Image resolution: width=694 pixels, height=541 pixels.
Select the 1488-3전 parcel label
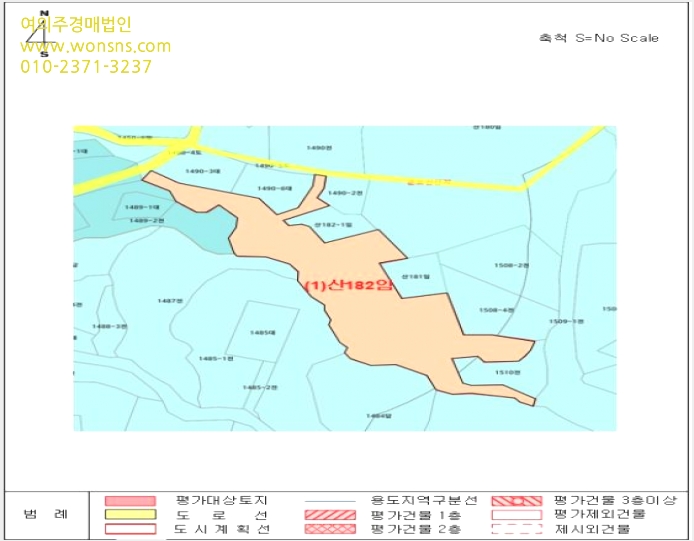[109, 326]
